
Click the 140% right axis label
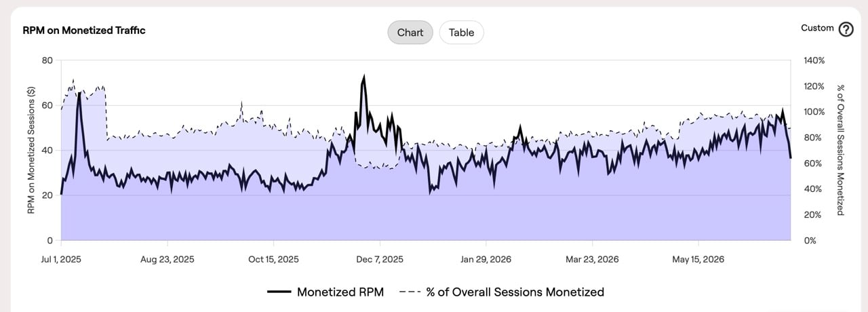coord(814,60)
